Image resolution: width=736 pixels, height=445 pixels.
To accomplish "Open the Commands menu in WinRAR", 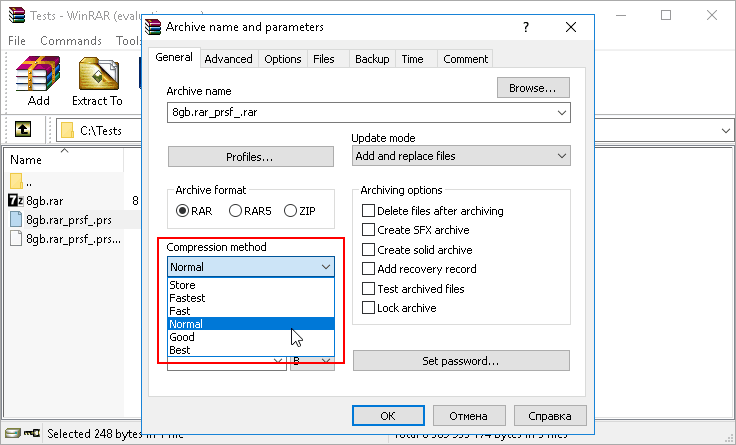I will pyautogui.click(x=71, y=41).
